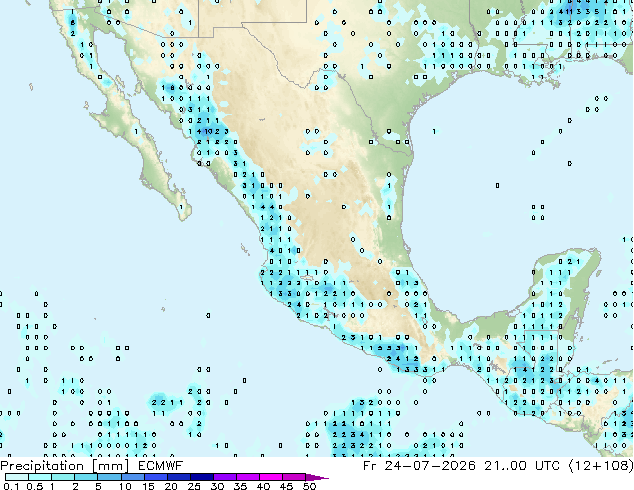Click the lightest legend swatch between 0.1 and 0.5
Screen dimensions: 634x490
pos(17,477)
